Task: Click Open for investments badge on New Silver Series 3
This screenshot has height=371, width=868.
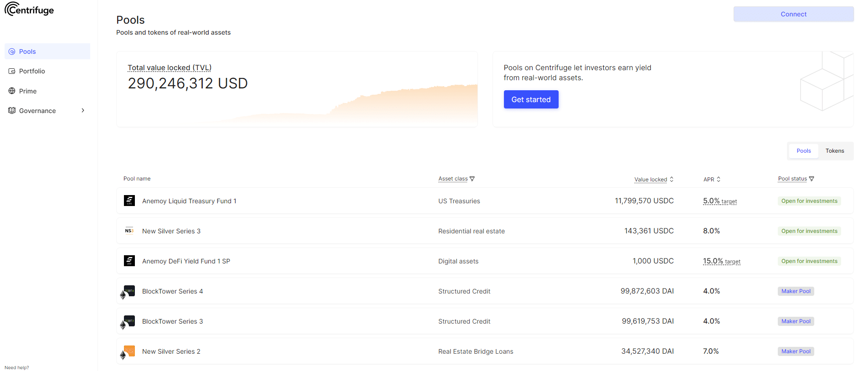Action: (x=809, y=231)
